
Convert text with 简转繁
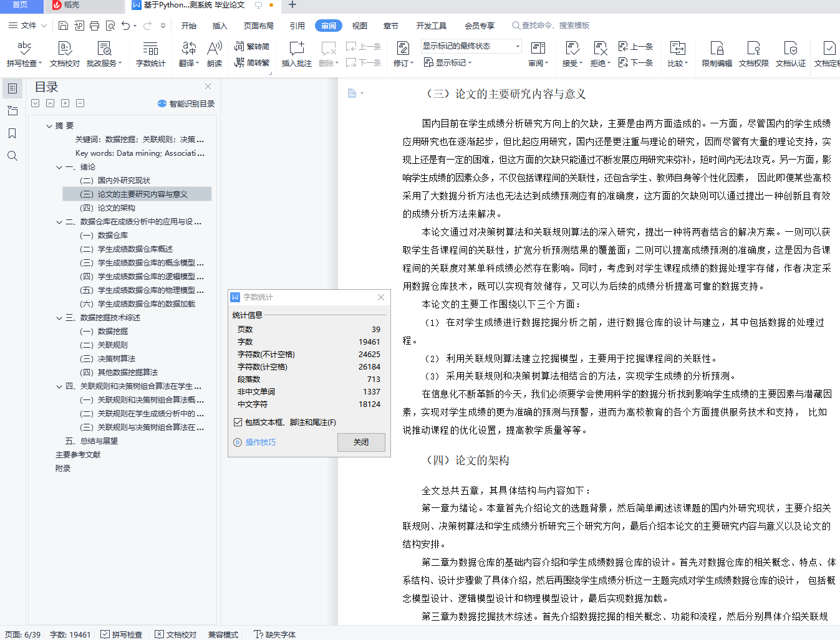(252, 62)
